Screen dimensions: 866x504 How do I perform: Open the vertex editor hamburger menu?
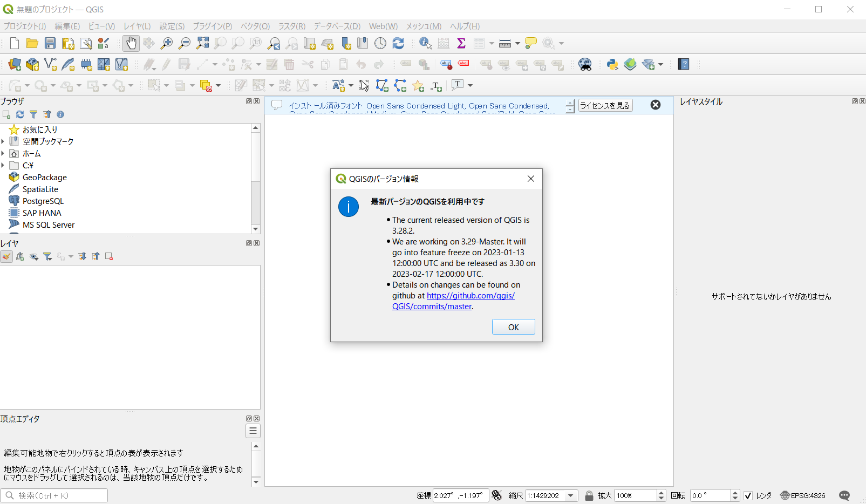coord(253,431)
